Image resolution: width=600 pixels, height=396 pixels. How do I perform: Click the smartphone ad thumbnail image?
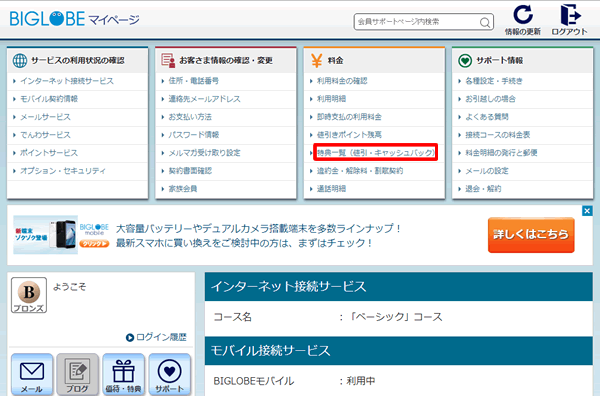tap(46, 235)
